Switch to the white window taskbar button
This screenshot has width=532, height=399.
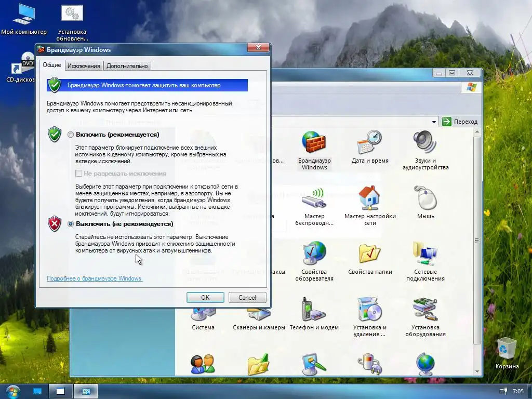pyautogui.click(x=61, y=391)
